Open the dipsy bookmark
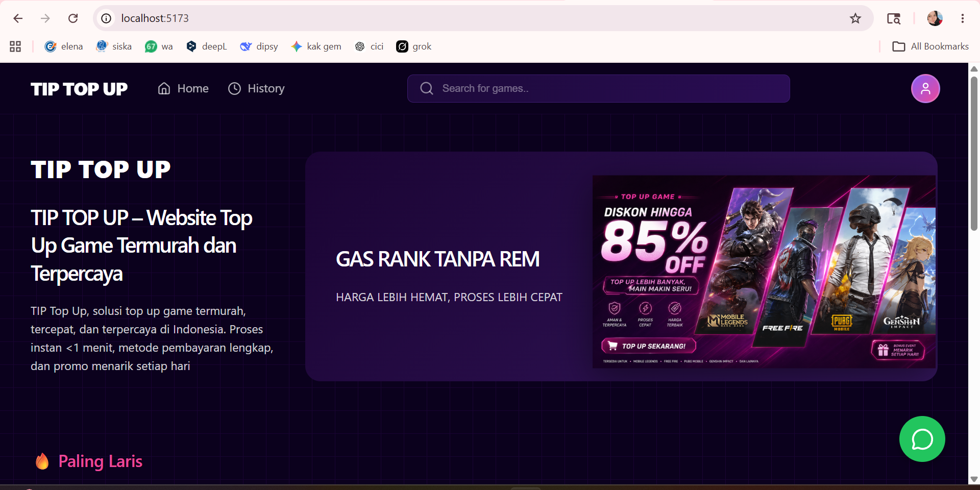Screen dimensions: 980x490 259,46
